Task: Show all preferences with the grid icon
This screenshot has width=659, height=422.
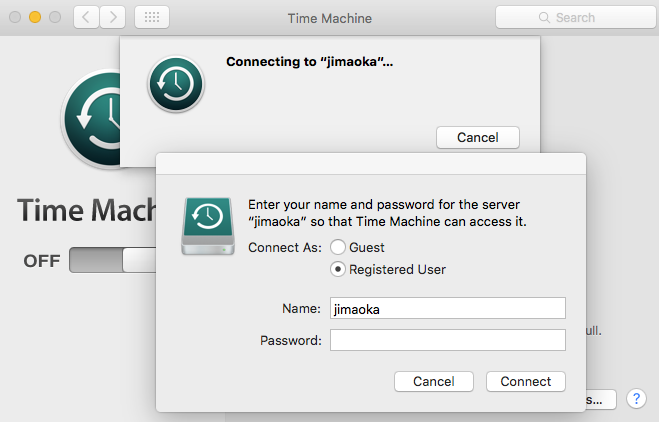Action: click(152, 17)
